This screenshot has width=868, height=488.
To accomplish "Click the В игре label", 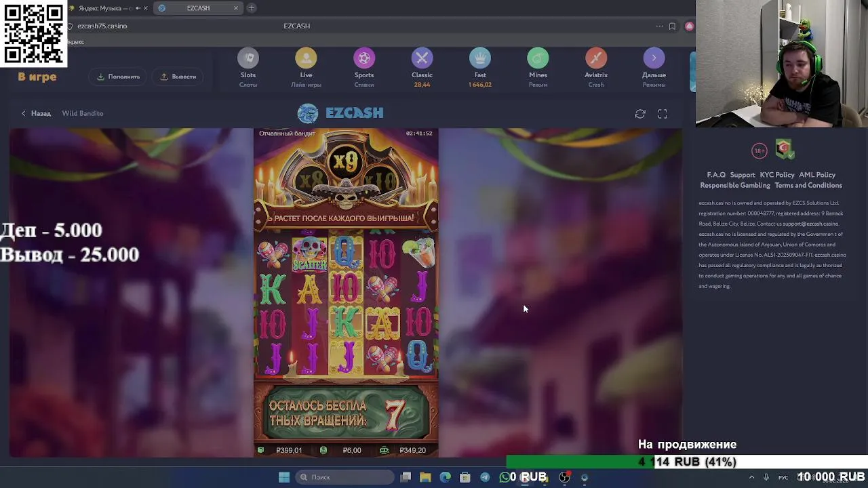I will 37,77.
